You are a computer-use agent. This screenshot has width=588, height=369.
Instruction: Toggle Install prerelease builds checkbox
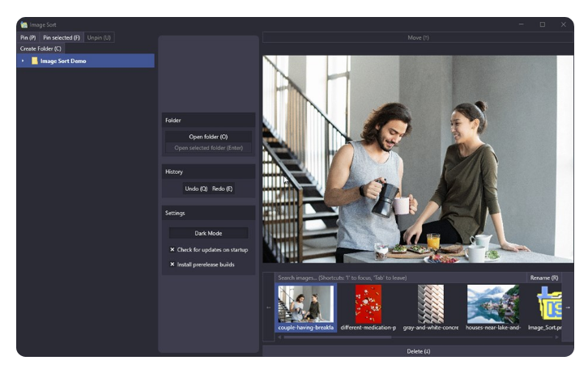pyautogui.click(x=172, y=264)
